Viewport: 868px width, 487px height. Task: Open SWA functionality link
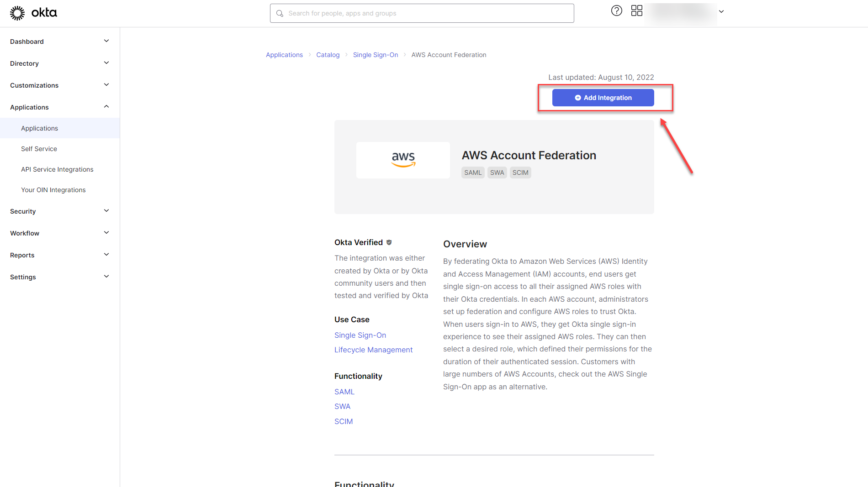(342, 406)
